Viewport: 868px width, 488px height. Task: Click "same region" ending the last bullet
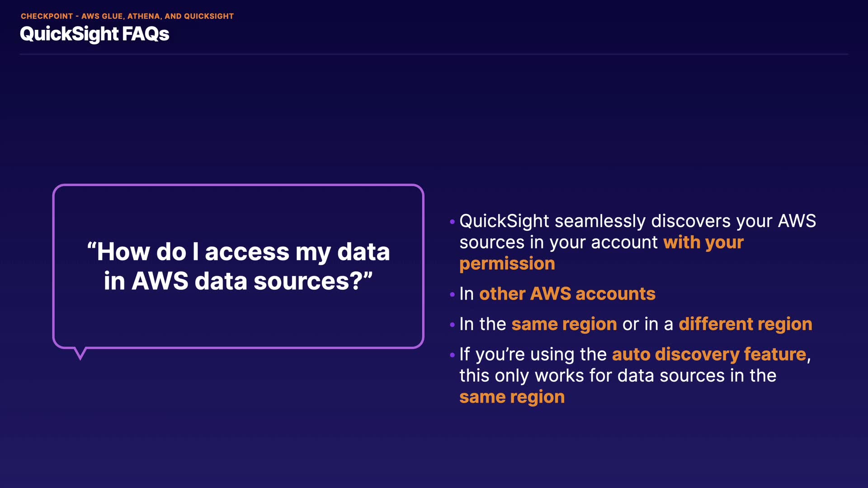click(x=512, y=397)
